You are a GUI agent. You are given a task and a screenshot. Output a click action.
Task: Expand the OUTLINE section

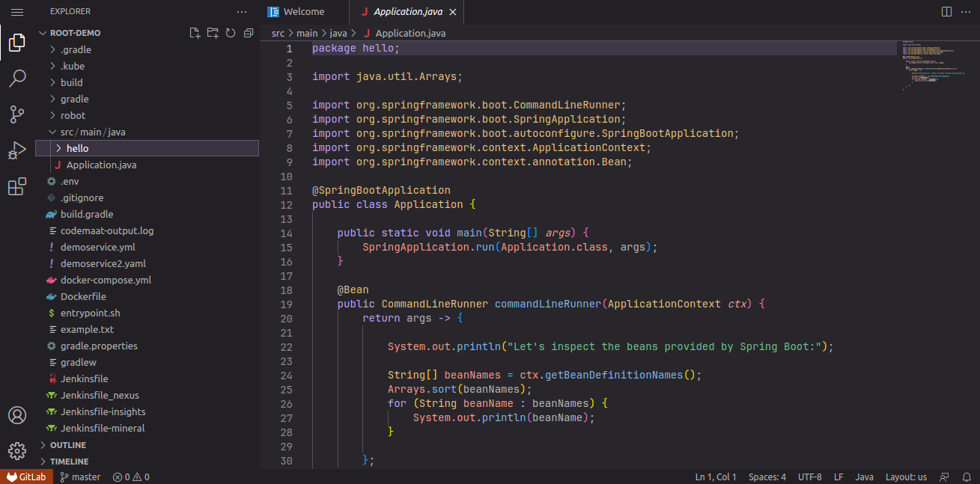click(x=67, y=445)
